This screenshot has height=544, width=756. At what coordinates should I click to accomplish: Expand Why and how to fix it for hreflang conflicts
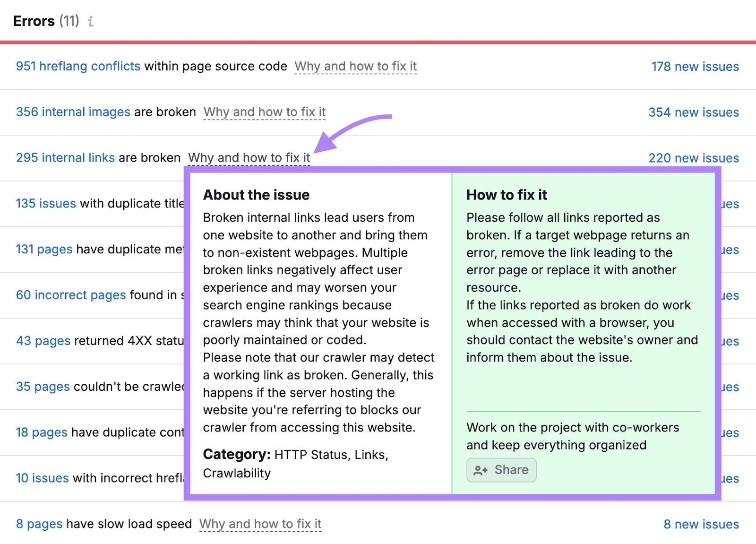click(355, 66)
